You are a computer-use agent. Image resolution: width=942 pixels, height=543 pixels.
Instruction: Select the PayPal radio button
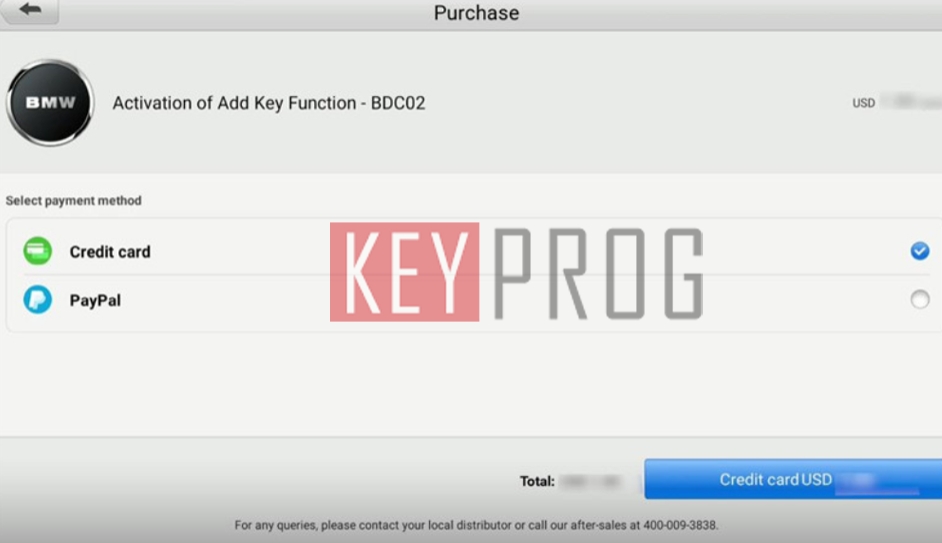[x=920, y=299]
